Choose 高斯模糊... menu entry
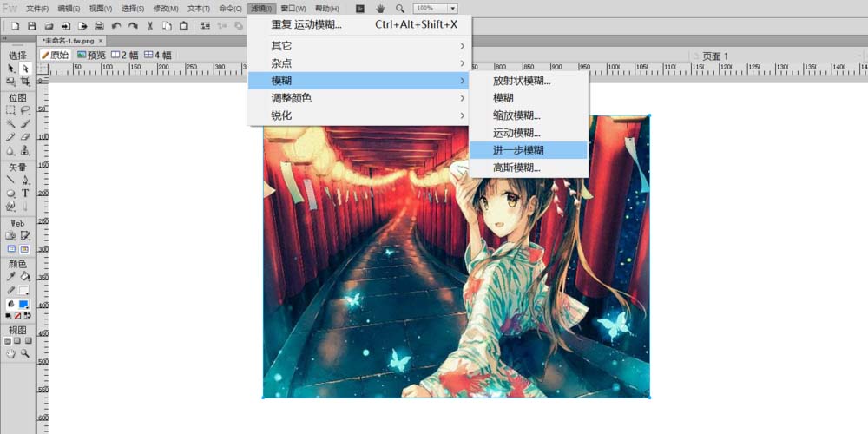This screenshot has width=868, height=434. coord(529,168)
